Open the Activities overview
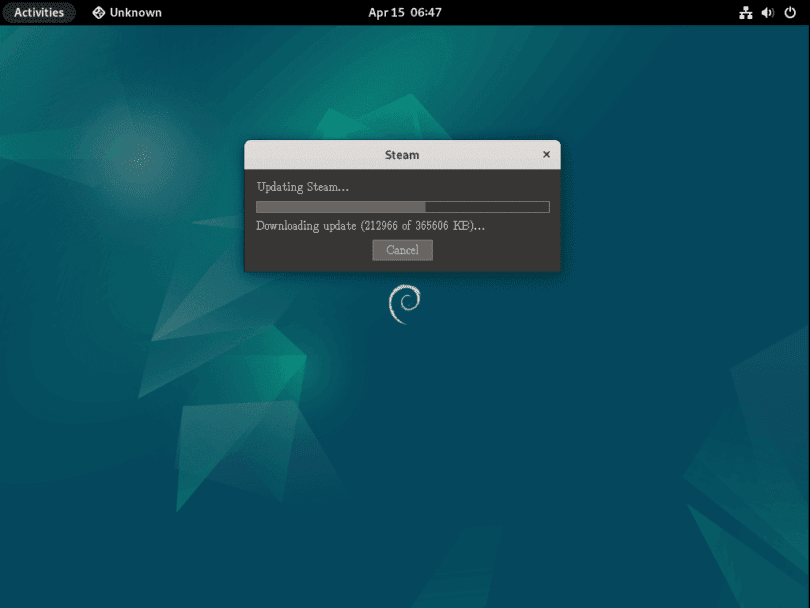810x608 pixels. click(x=39, y=12)
